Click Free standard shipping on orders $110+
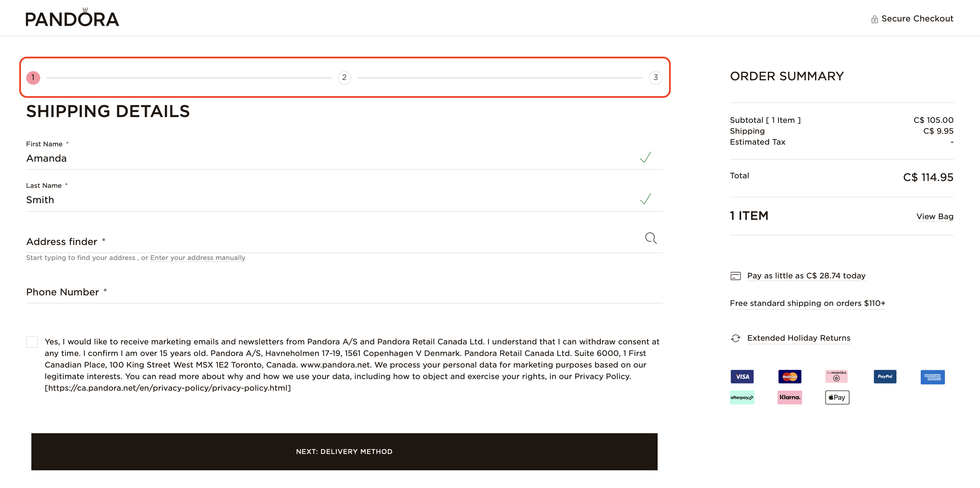This screenshot has height=488, width=980. click(x=807, y=303)
